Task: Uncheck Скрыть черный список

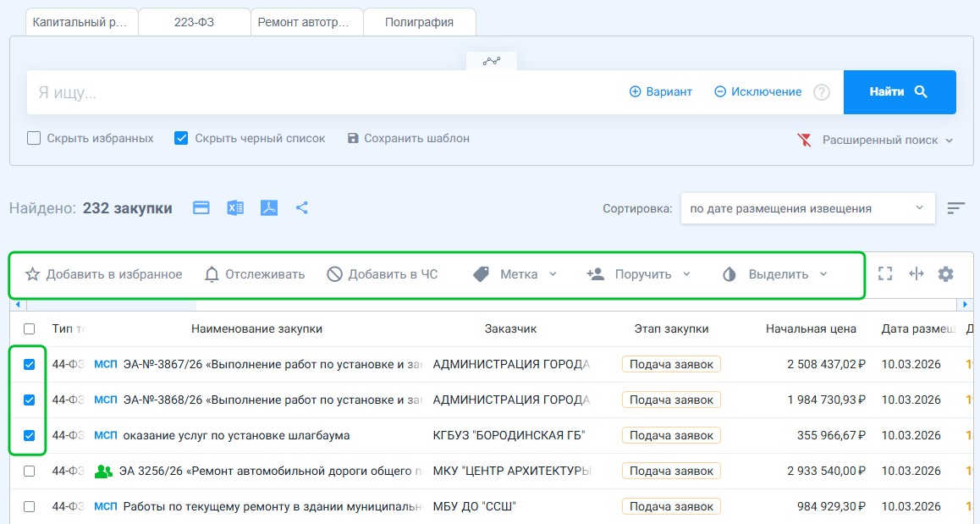Action: point(181,138)
